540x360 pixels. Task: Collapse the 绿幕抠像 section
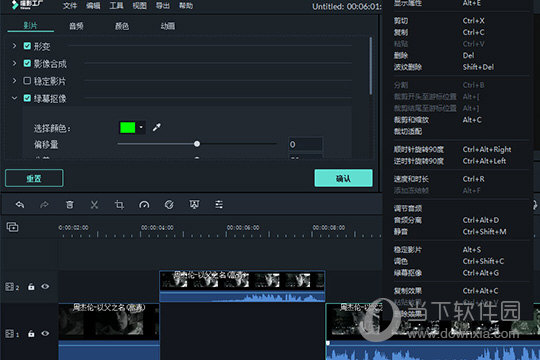point(14,98)
